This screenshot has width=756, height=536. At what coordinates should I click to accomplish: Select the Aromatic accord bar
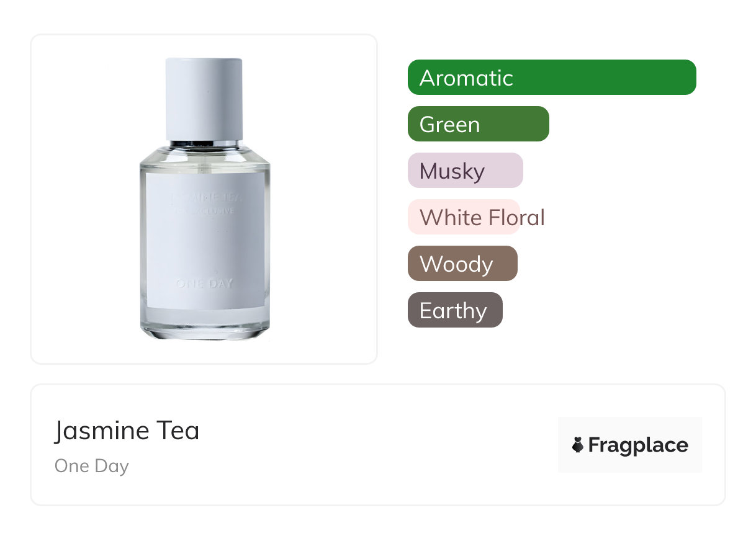pos(551,78)
